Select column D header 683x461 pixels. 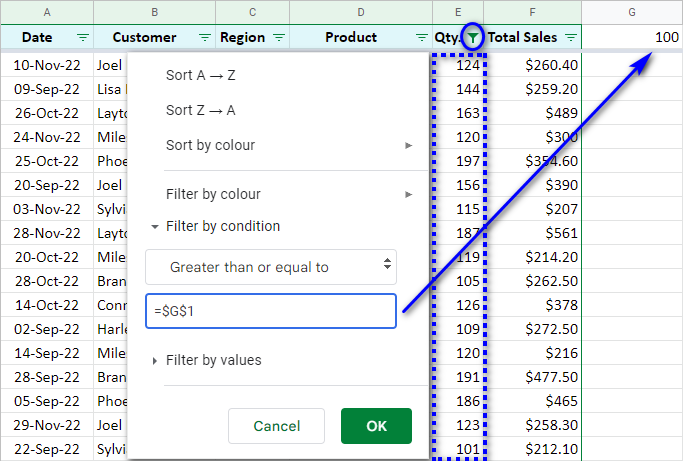(361, 12)
